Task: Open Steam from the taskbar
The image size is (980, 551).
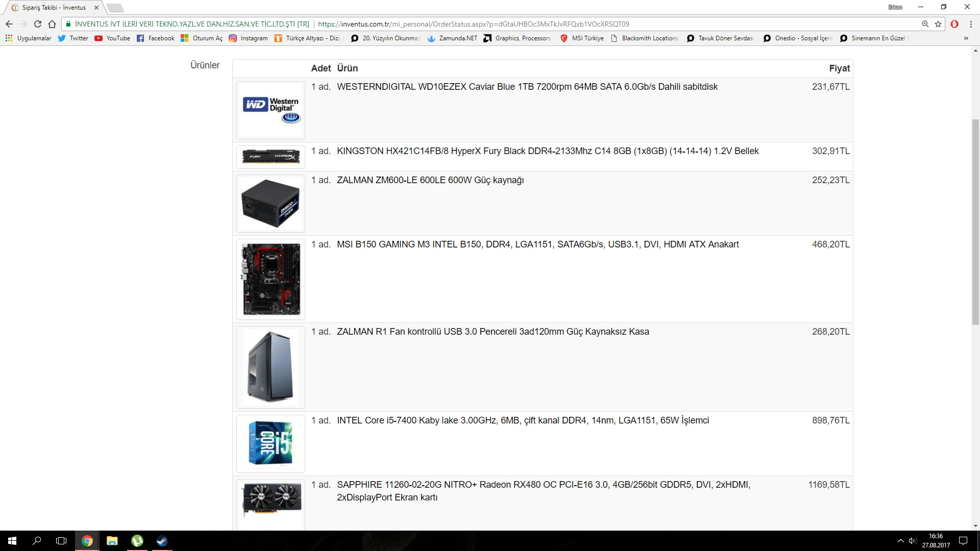Action: click(x=162, y=541)
